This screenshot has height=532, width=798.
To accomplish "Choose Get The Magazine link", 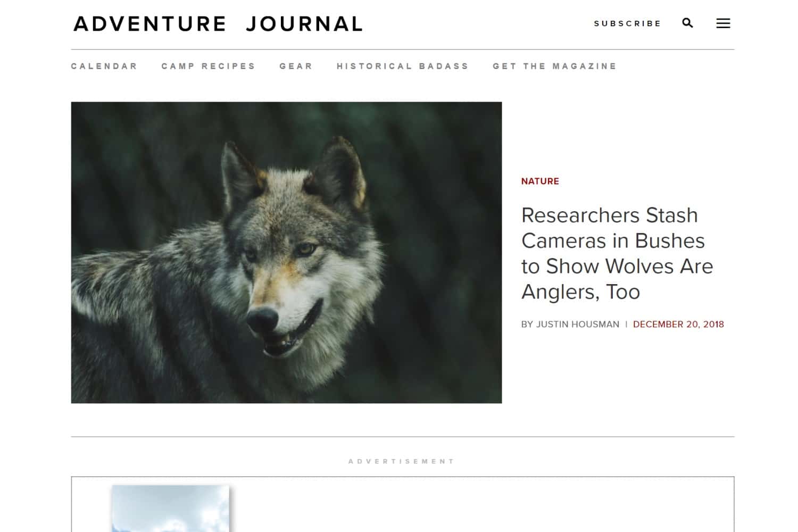I will point(555,66).
